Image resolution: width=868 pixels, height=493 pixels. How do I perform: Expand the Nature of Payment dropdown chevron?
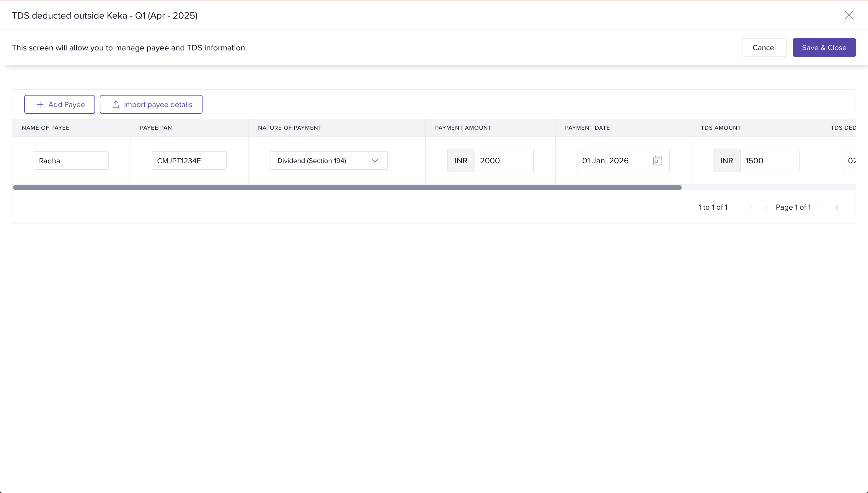click(x=375, y=160)
